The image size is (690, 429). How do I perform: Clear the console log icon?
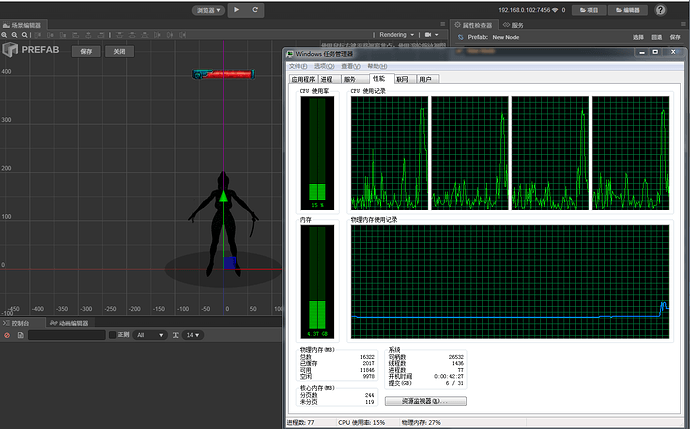pyautogui.click(x=7, y=335)
